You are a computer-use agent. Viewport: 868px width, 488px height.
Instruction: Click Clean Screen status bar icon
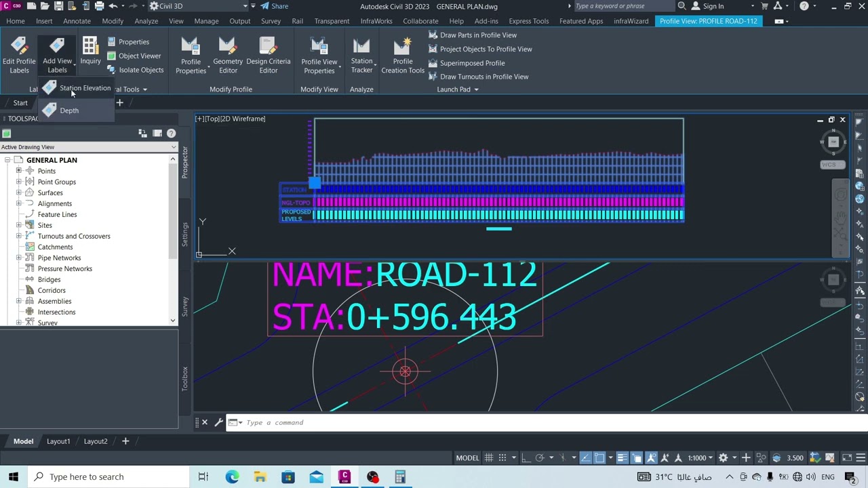pyautogui.click(x=848, y=457)
